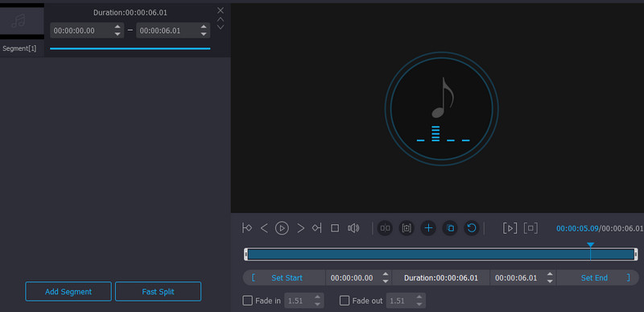This screenshot has width=644, height=312.
Task: Step back one frame
Action: pos(264,227)
